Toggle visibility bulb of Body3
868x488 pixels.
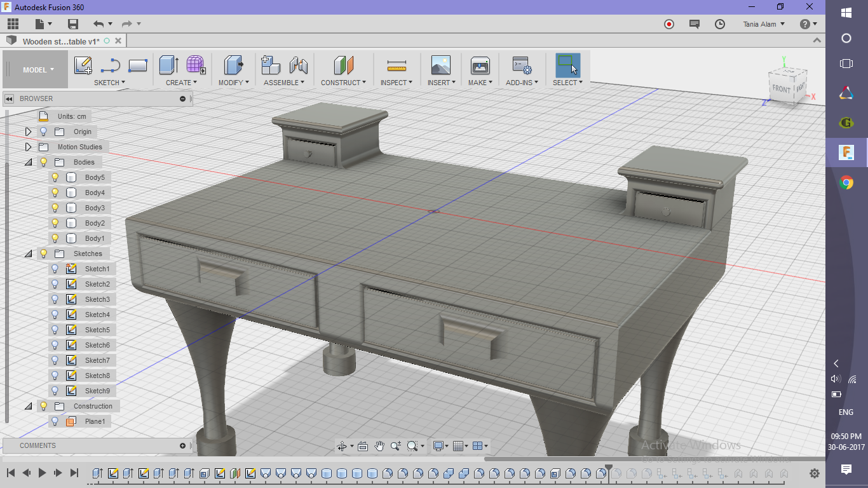[55, 208]
